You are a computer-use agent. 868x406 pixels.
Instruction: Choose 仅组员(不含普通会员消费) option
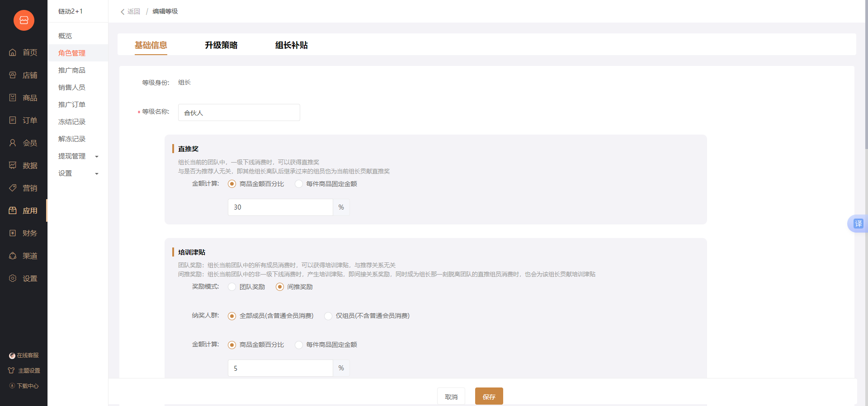(328, 316)
